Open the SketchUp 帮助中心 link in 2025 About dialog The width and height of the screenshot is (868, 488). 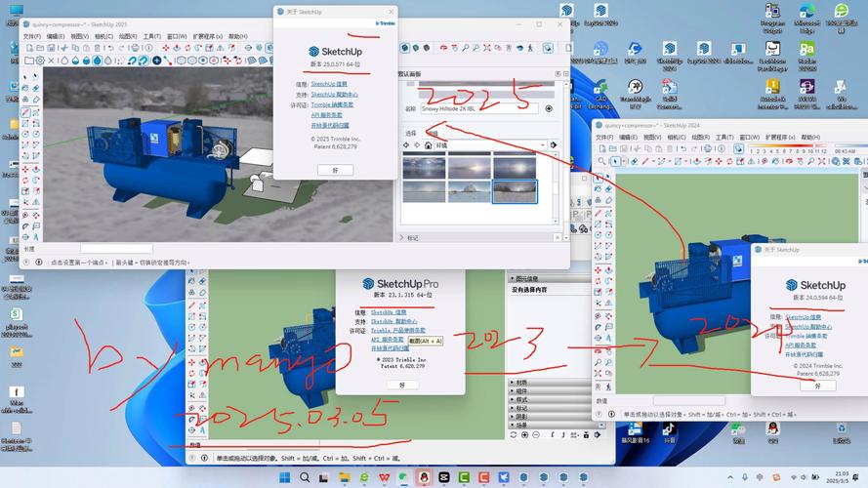334,95
